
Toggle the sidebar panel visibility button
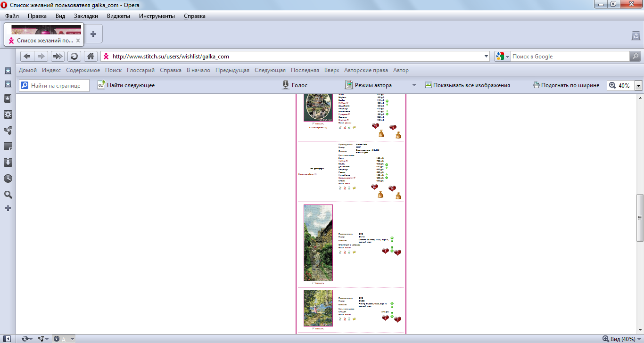point(8,338)
